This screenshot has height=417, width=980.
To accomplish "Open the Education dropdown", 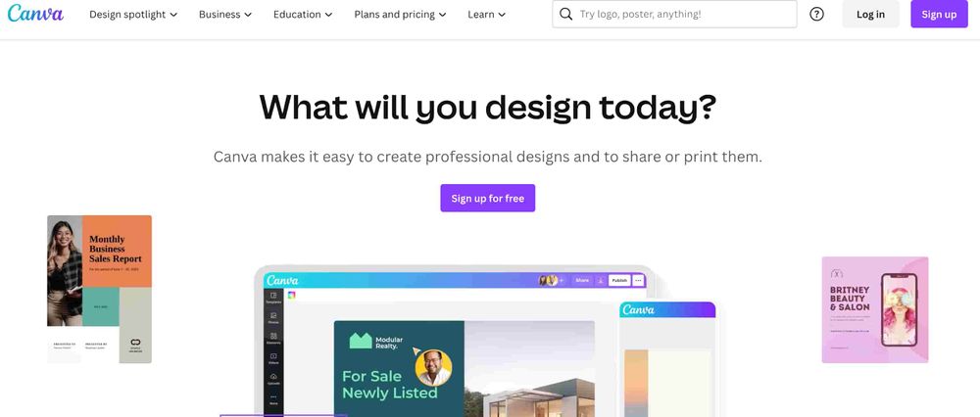I will [303, 14].
